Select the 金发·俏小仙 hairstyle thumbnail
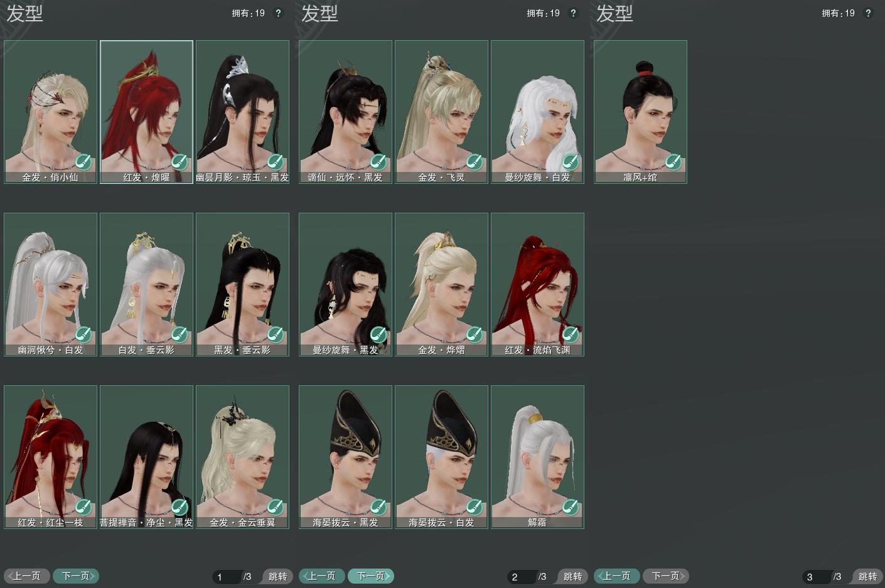Screen dimensions: 885x588 50,112
